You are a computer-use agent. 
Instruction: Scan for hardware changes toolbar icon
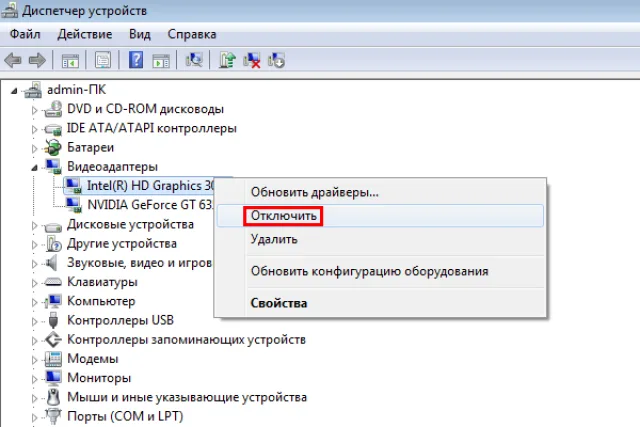pos(194,60)
